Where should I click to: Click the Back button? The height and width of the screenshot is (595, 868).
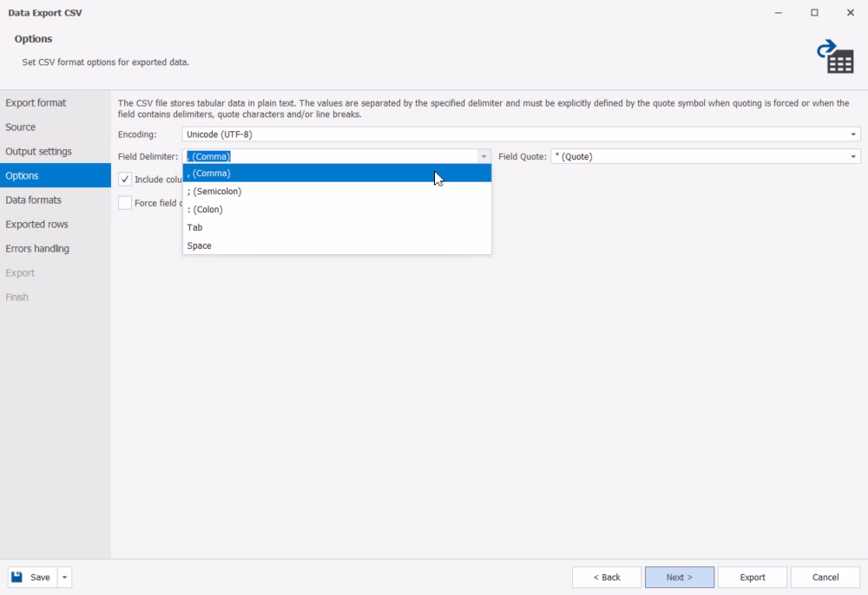607,578
